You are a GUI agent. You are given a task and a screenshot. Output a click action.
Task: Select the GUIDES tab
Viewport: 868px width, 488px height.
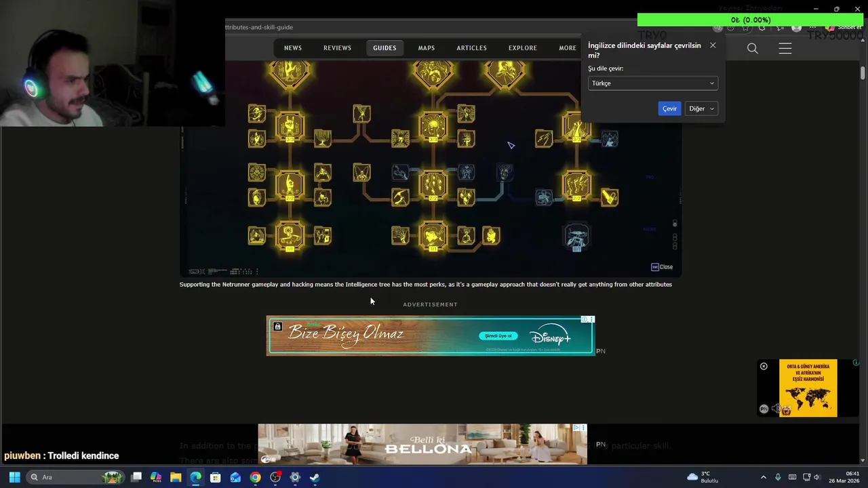(x=384, y=48)
